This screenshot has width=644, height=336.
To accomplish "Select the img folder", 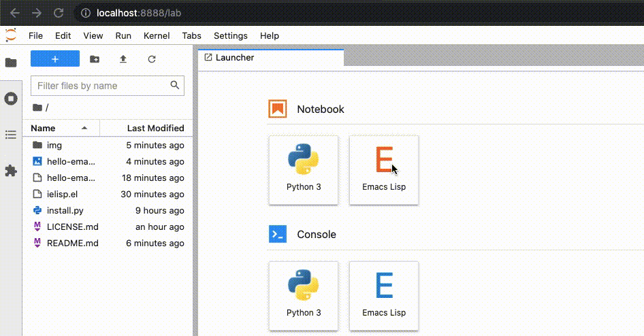I will (x=108, y=146).
